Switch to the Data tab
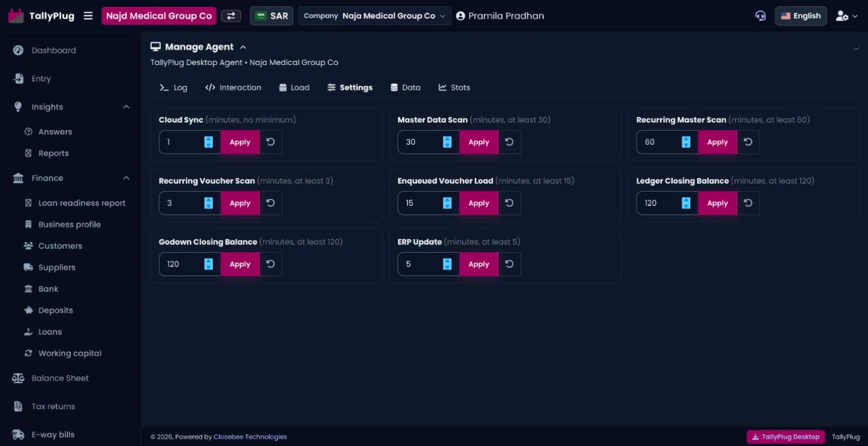 tap(405, 87)
